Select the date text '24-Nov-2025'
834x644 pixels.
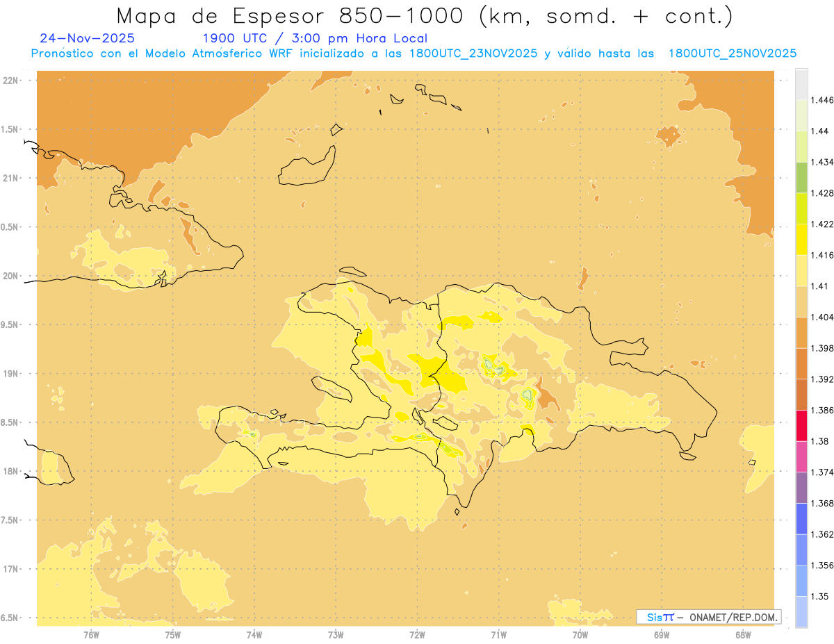[x=88, y=38]
